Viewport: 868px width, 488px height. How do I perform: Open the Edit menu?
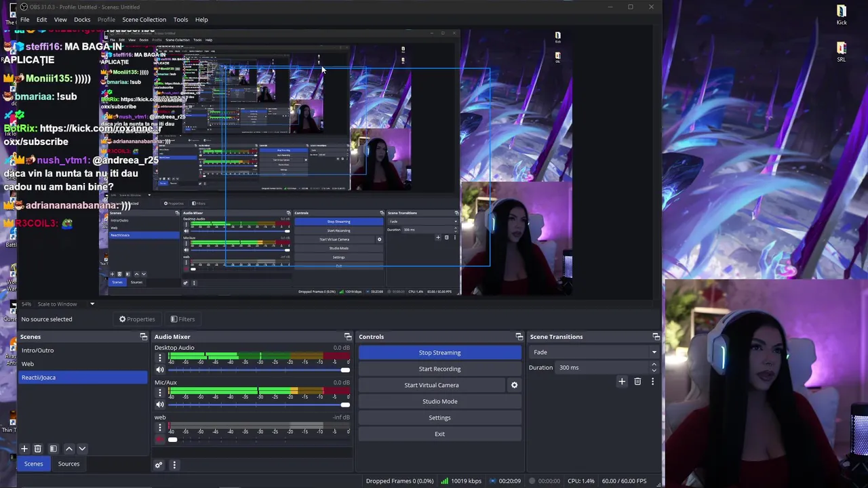(41, 20)
